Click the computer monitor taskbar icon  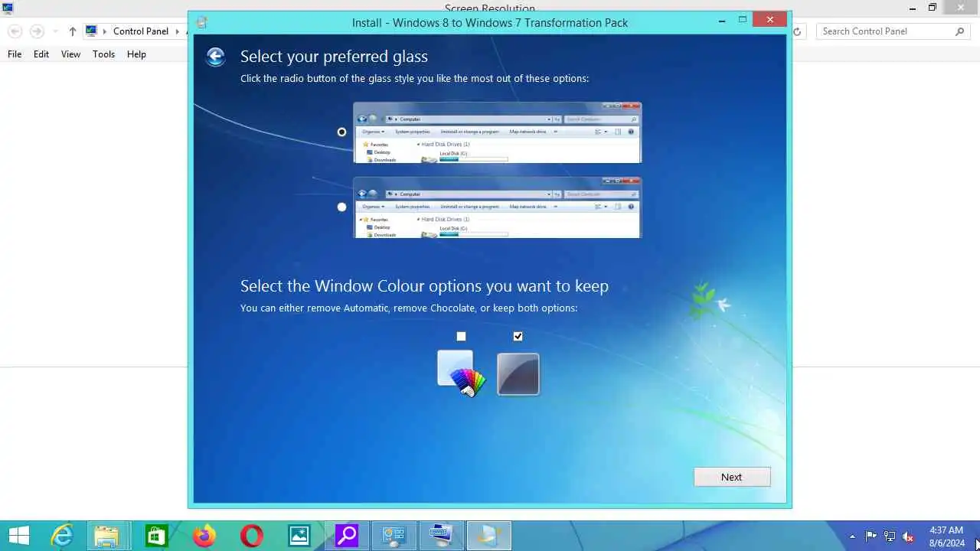coord(442,536)
